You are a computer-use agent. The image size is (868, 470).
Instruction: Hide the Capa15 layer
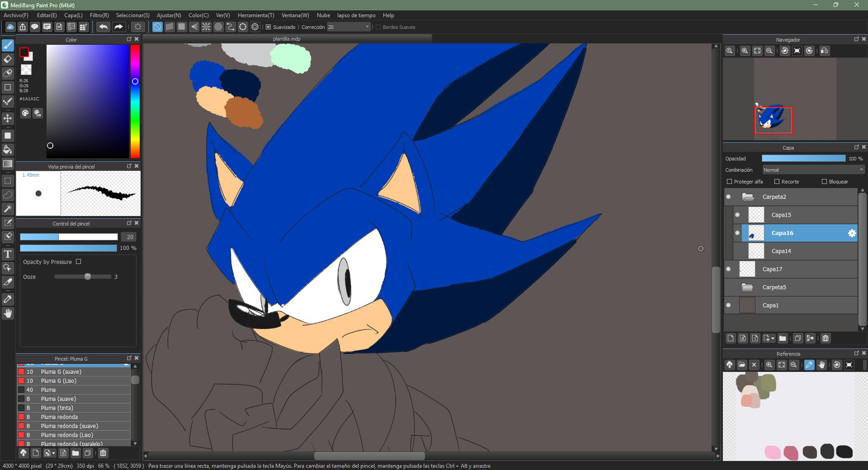(x=737, y=215)
